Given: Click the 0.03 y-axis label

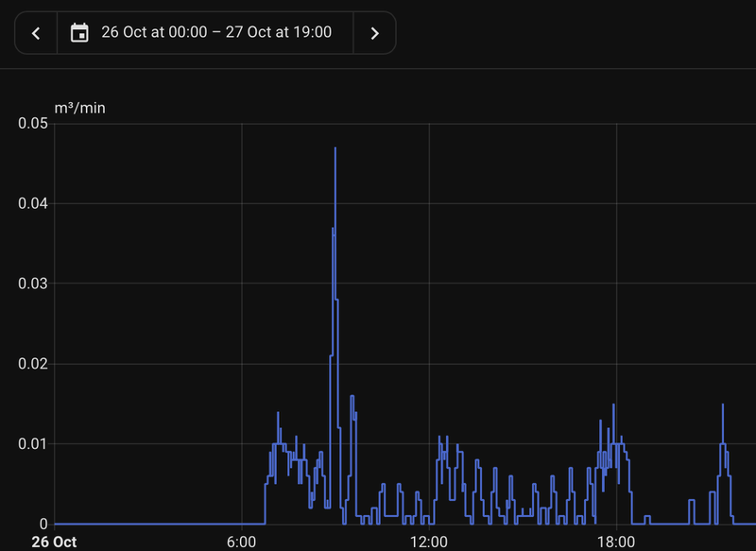Looking at the screenshot, I should pyautogui.click(x=33, y=284).
